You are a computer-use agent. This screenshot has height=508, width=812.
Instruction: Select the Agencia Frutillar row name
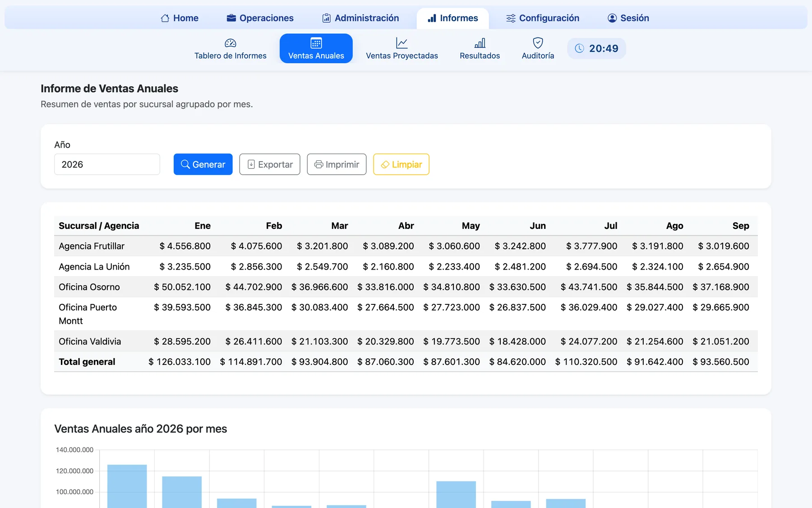point(92,246)
